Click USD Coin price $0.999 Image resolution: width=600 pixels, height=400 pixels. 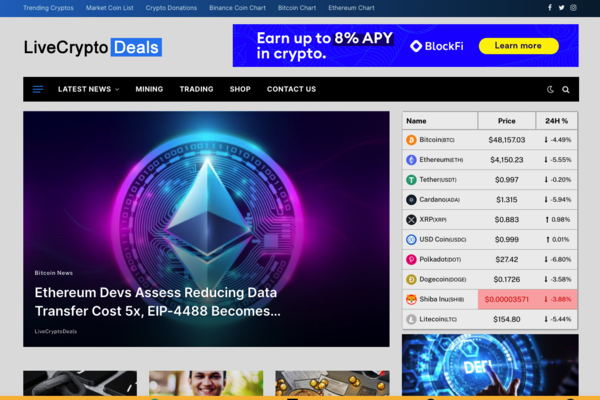(507, 240)
